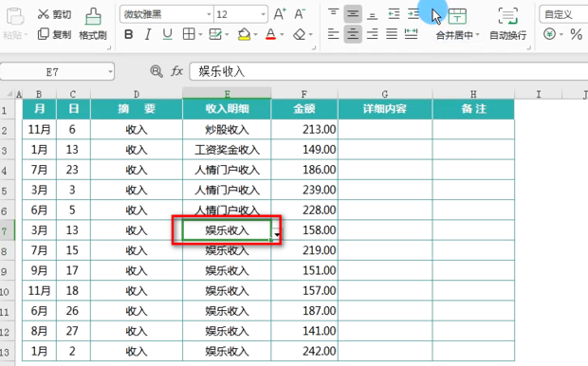Click the distributed alignment icon

tap(411, 34)
